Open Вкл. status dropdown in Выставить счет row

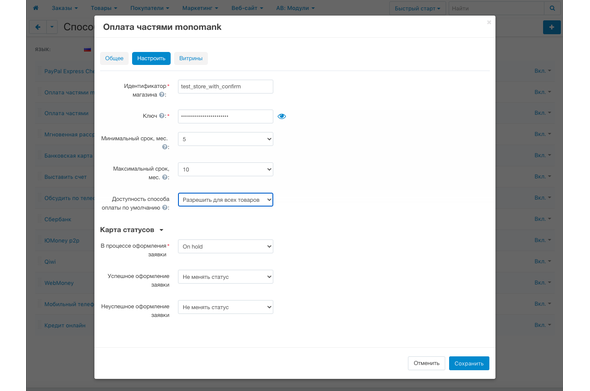point(543,176)
